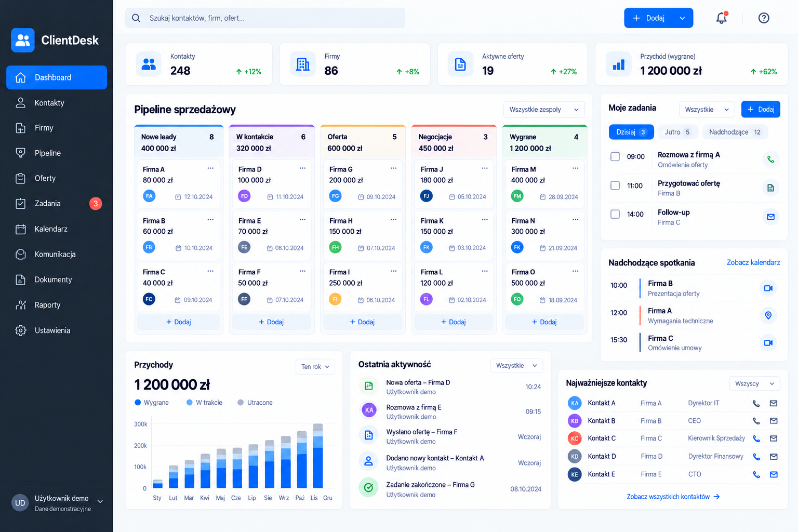Expand the Użytkownik demo account menu

(x=100, y=502)
